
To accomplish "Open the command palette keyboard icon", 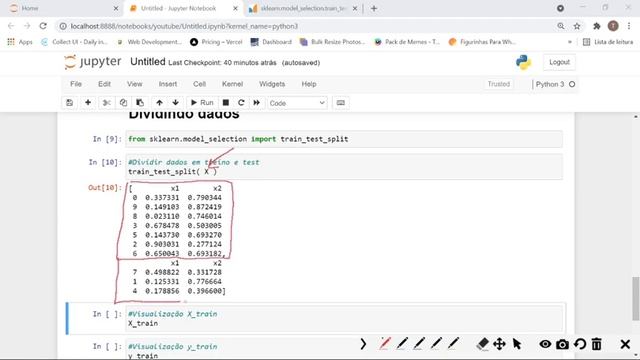I will [340, 103].
